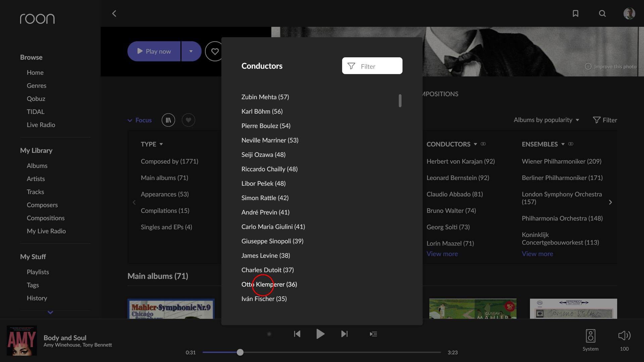Open Amy album art now playing
The image size is (644, 362).
click(x=22, y=341)
